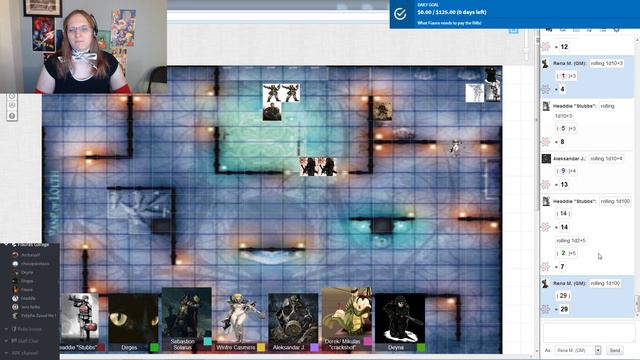Click the green color swatch for Deges
This screenshot has width=640, height=360.
(154, 348)
